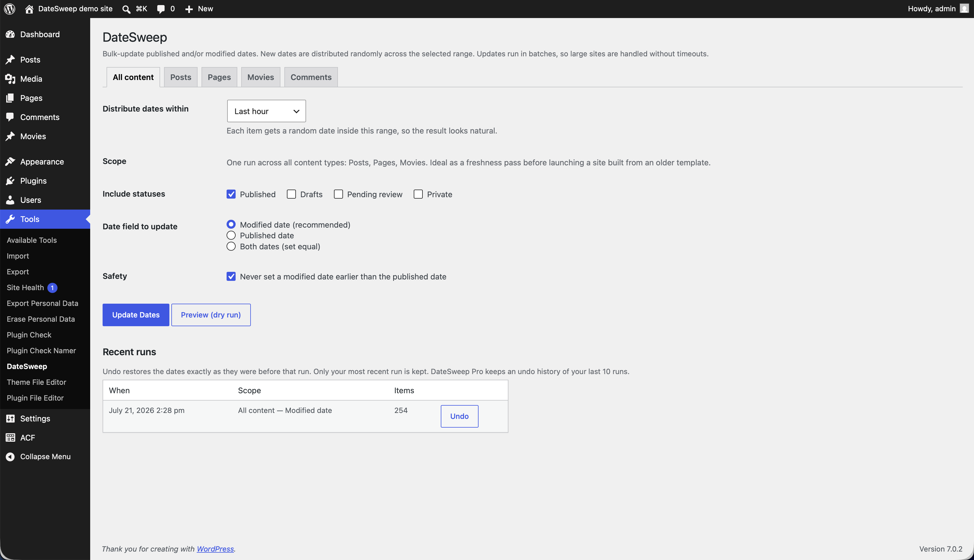Click the Posts pushpin icon in sidebar
Screen dimensions: 974x560
coord(10,60)
